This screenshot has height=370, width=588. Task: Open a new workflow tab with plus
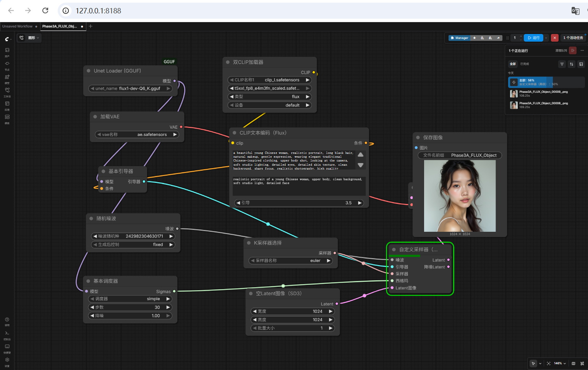(91, 26)
